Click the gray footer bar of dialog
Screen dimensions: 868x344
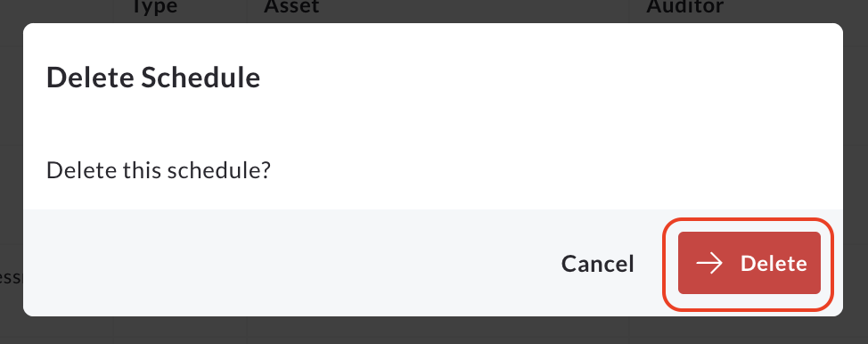(433, 263)
